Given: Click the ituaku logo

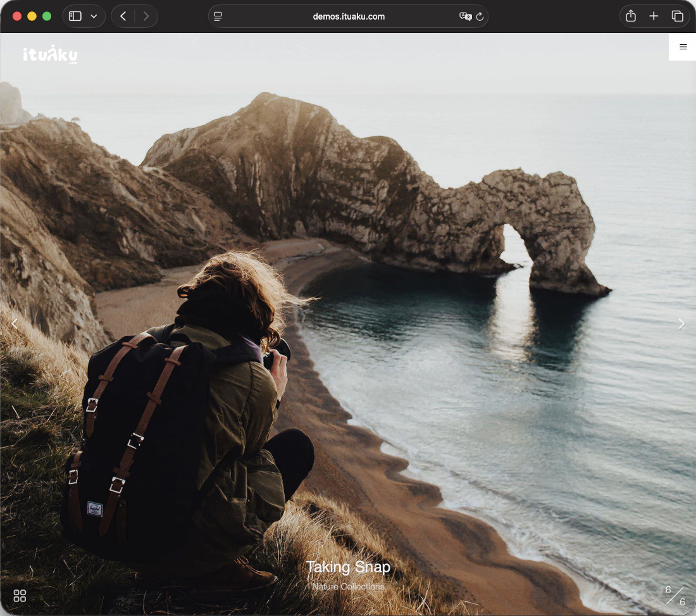Looking at the screenshot, I should coord(50,54).
